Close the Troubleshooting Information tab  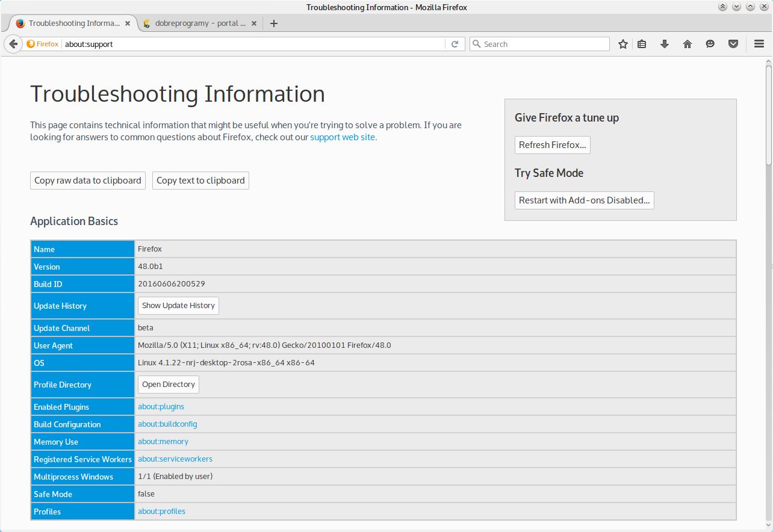pos(128,23)
